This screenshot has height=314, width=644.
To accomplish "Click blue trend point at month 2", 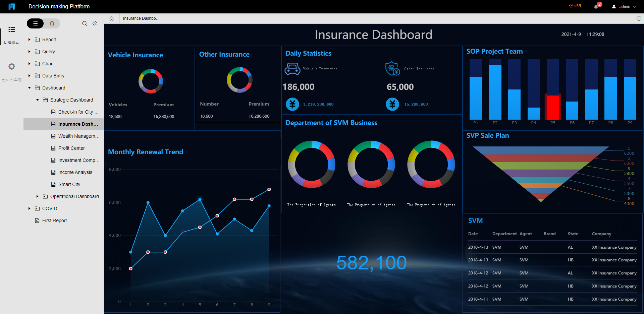I will (x=148, y=202).
